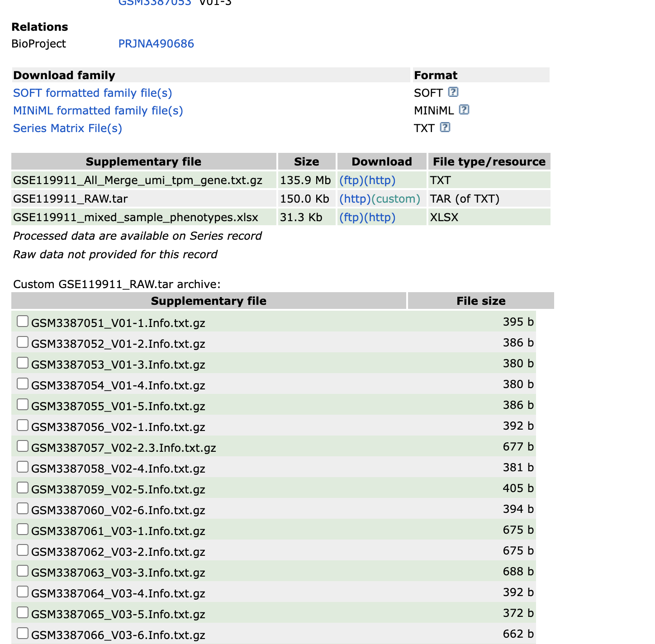The width and height of the screenshot is (655, 644).
Task: Open MINiML formatted family file(s) link
Action: pyautogui.click(x=98, y=111)
